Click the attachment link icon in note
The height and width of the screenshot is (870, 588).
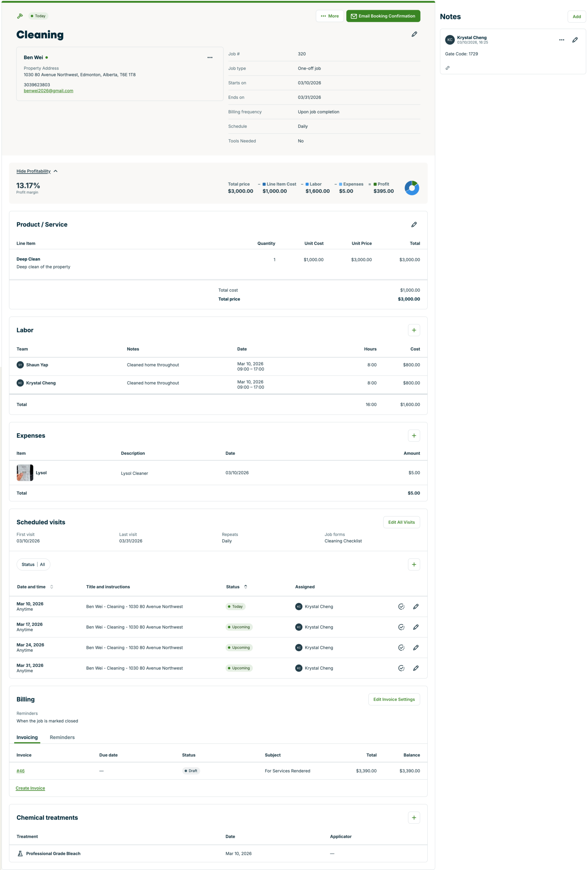[447, 68]
